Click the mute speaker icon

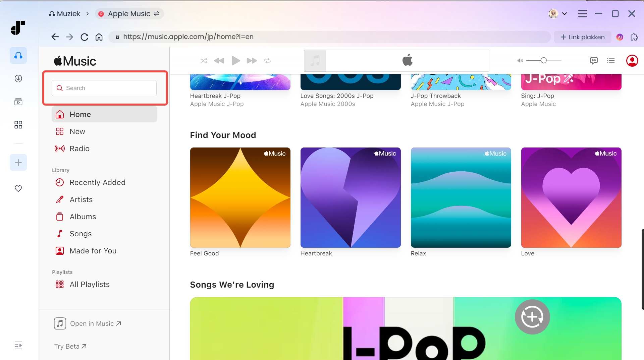(520, 61)
